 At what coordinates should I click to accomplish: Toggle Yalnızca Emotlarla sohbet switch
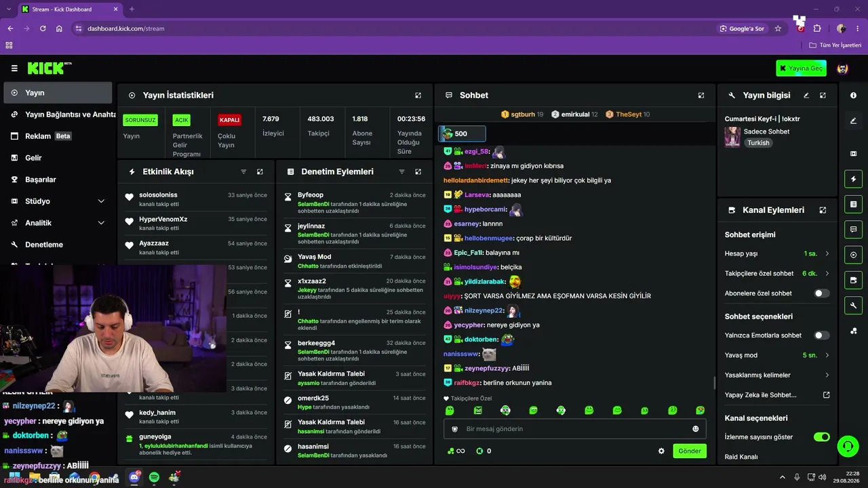(821, 335)
